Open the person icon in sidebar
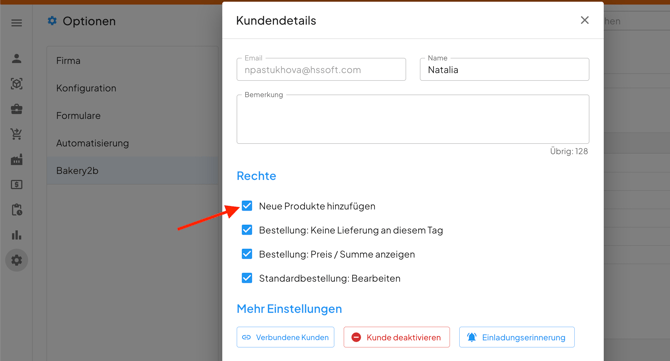Screen dimensions: 670x361 (17, 59)
